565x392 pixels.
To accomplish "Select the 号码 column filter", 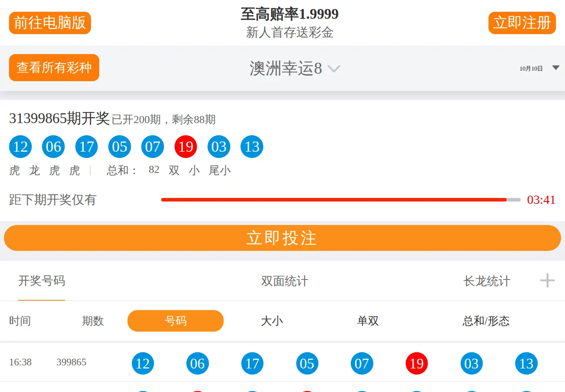I will point(175,321).
